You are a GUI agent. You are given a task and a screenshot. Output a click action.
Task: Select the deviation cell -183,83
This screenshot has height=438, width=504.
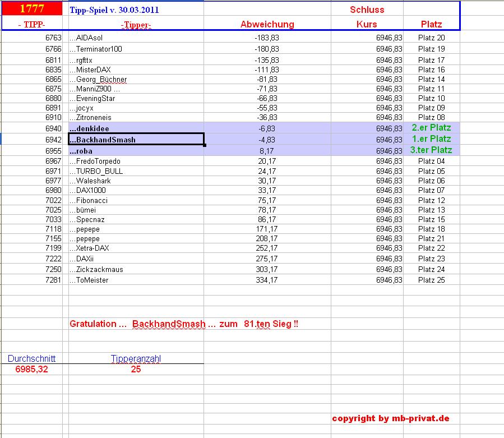pyautogui.click(x=267, y=38)
